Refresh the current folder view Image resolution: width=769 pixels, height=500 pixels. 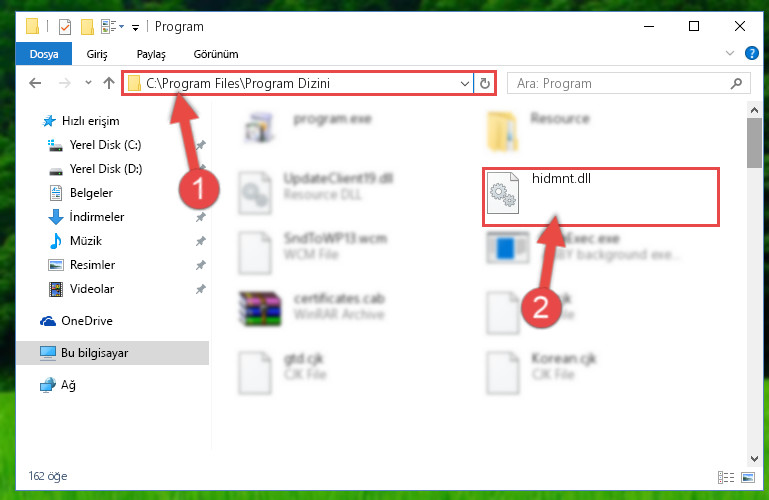click(x=485, y=84)
